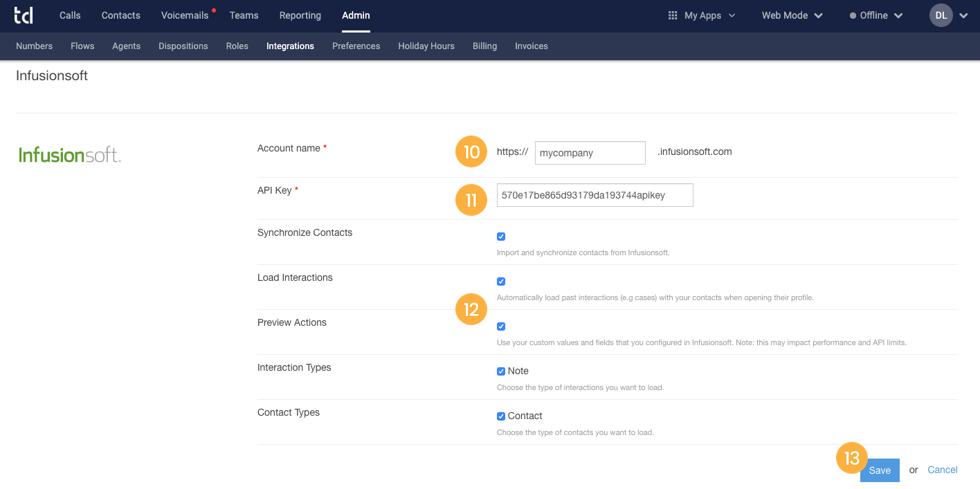The height and width of the screenshot is (489, 980).
Task: Expand the user account menu chevron
Action: [x=963, y=15]
